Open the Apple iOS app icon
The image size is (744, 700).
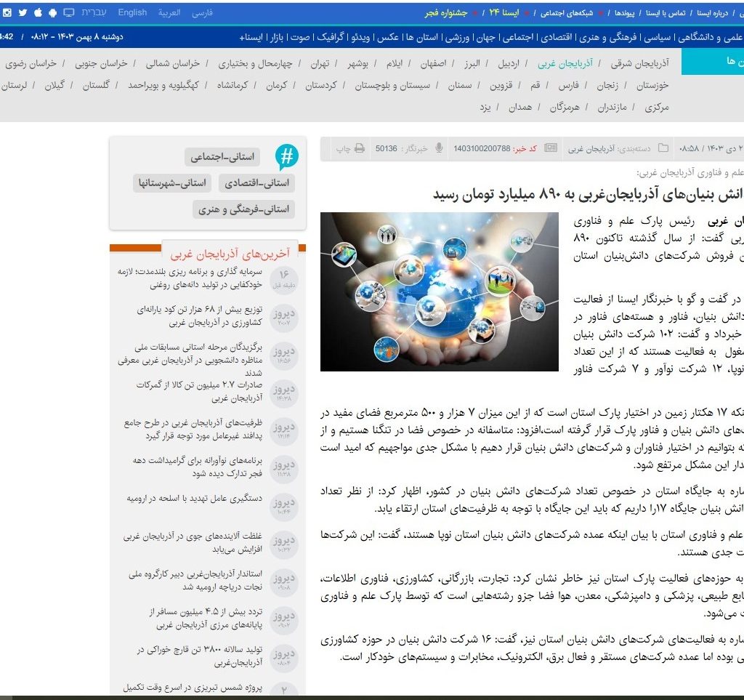click(38, 13)
